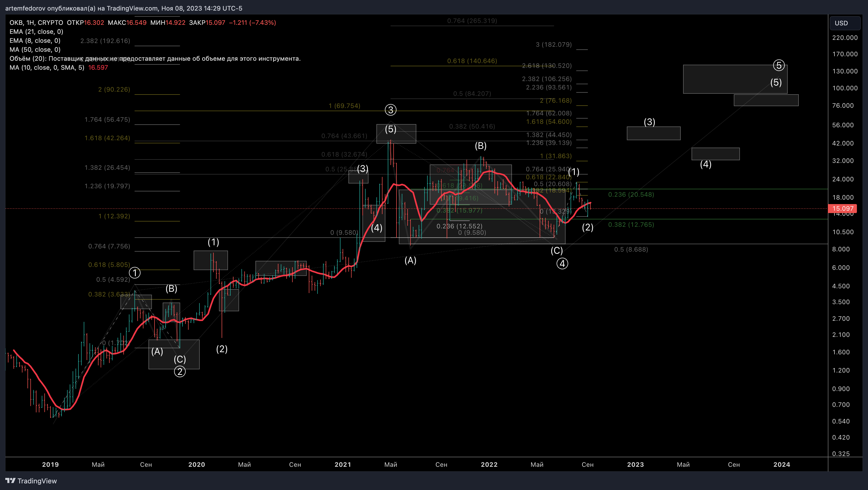Click the Fibonacci label 2.382 (192.616)
The height and width of the screenshot is (490, 868).
[x=105, y=41]
